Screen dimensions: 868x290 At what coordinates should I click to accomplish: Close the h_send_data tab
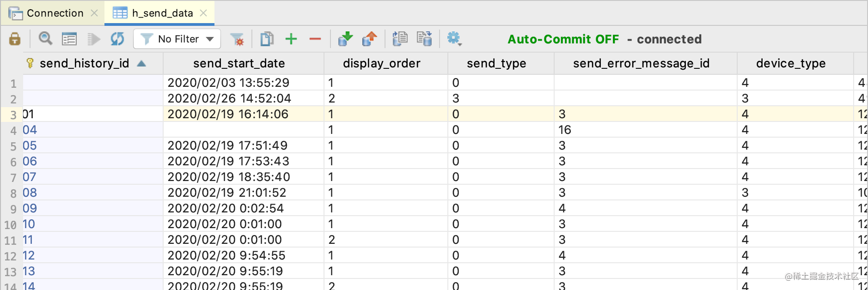(203, 13)
